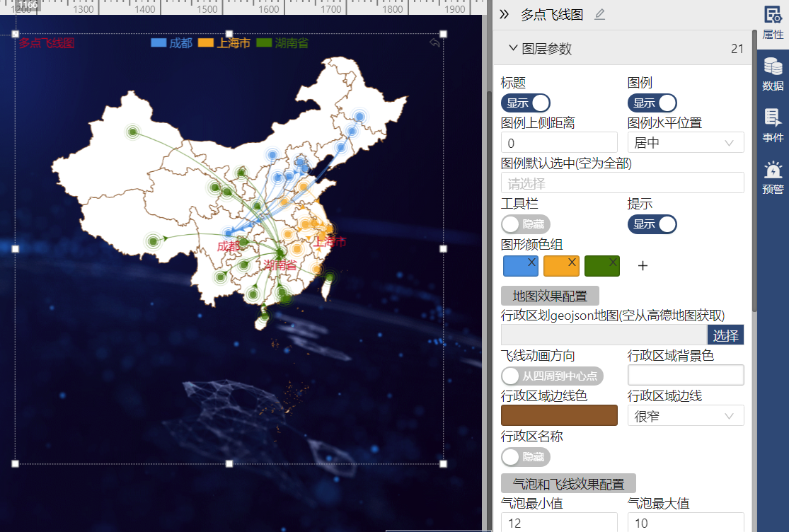
Task: Click the 气泡最小值 input field
Action: [x=559, y=522]
